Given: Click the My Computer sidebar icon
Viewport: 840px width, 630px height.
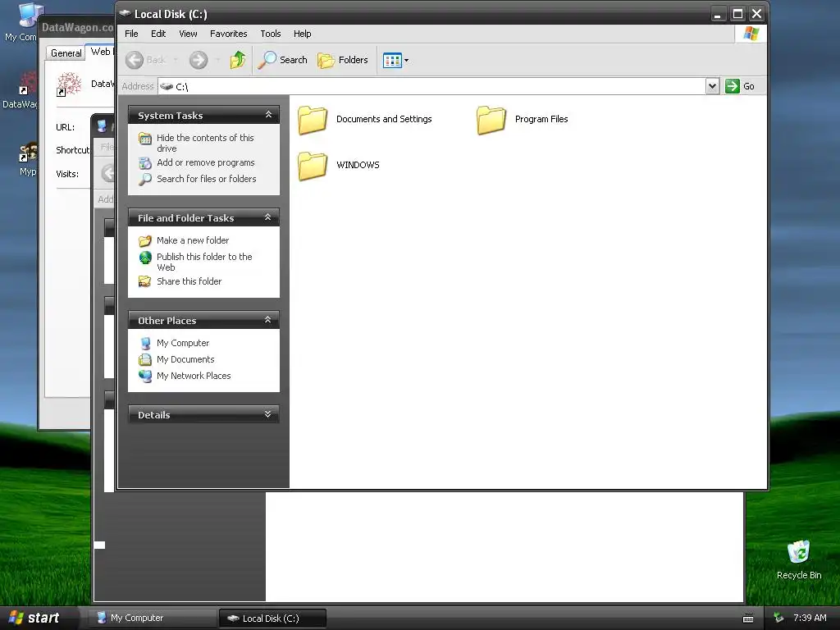Looking at the screenshot, I should [x=145, y=344].
